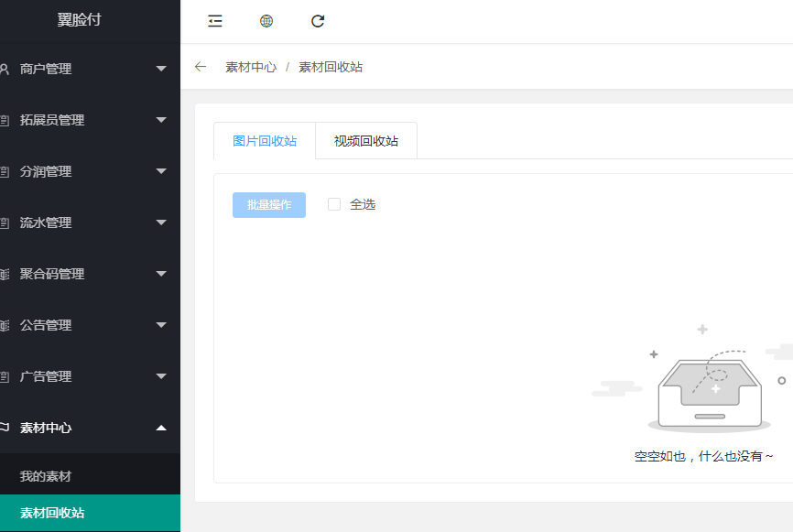
Task: Click the 广告管理 menu label
Action: tap(46, 376)
